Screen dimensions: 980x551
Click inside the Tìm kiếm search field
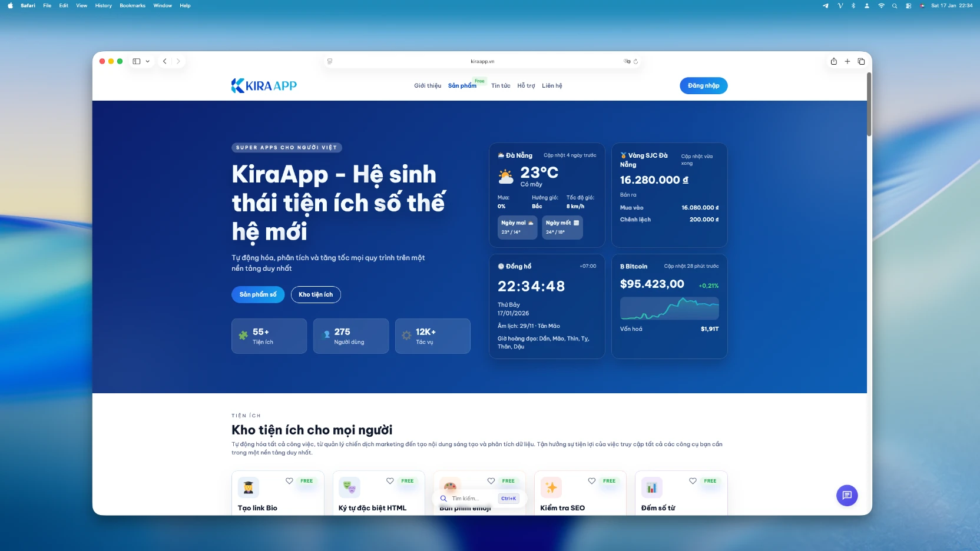[x=469, y=499]
